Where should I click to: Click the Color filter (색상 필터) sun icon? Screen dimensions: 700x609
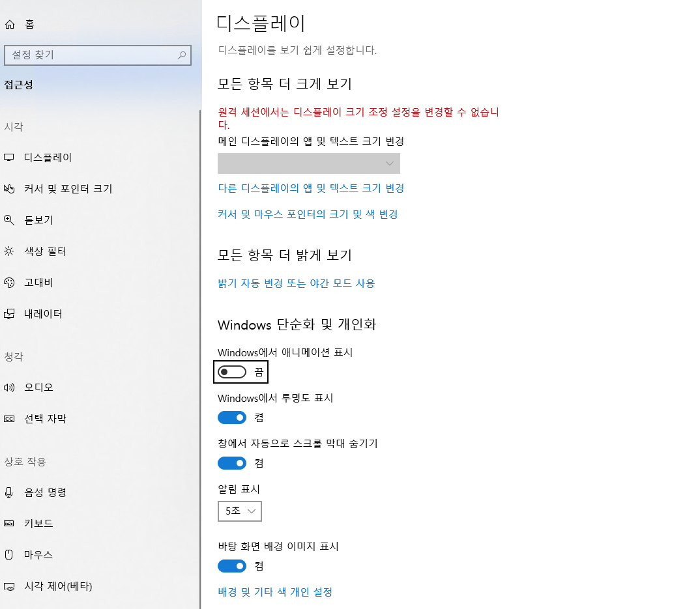point(9,251)
